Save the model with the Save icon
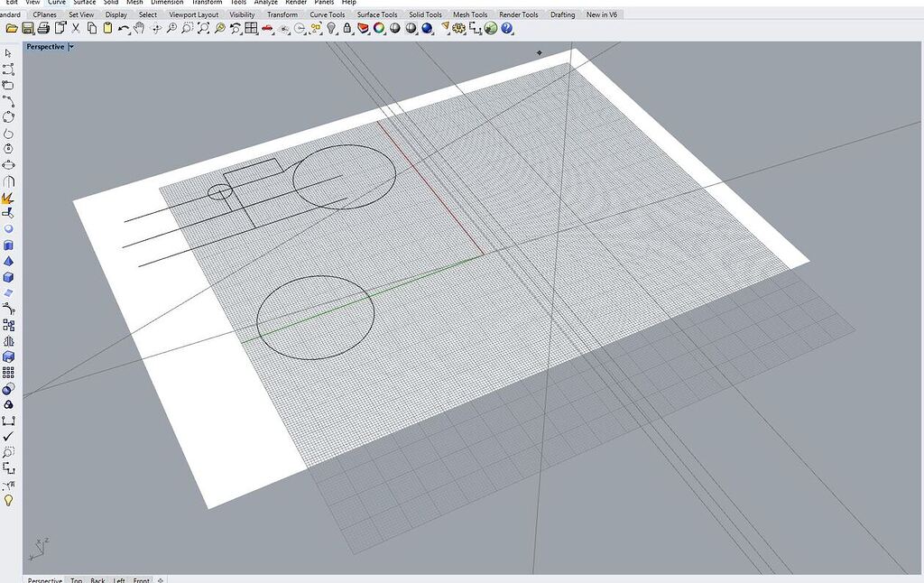This screenshot has width=924, height=583. [27, 28]
